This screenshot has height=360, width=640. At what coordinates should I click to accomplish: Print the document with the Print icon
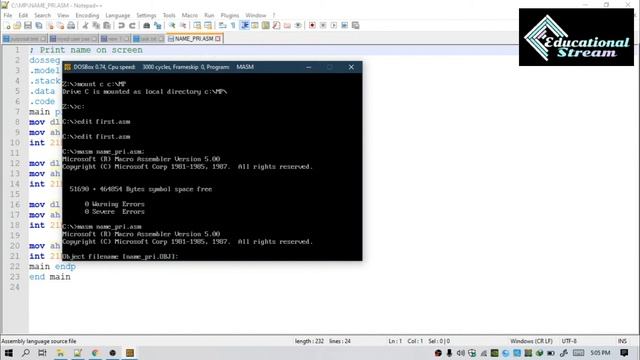click(x=71, y=25)
